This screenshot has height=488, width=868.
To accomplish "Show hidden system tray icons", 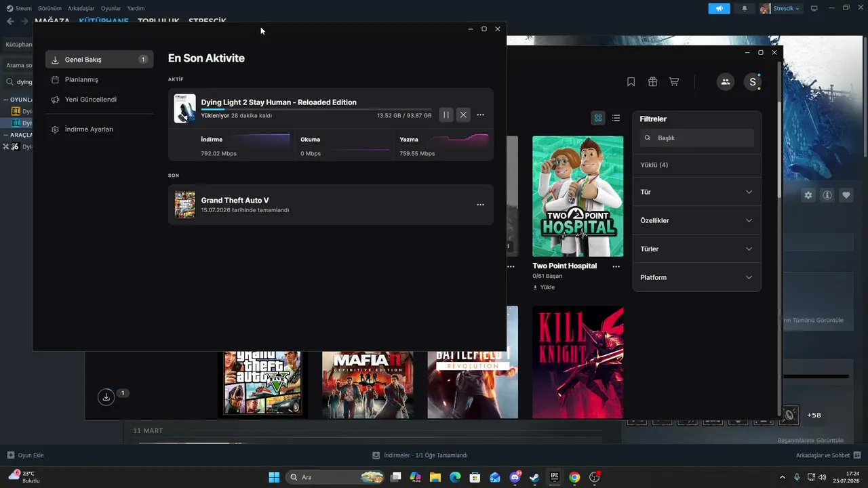I will (x=783, y=477).
